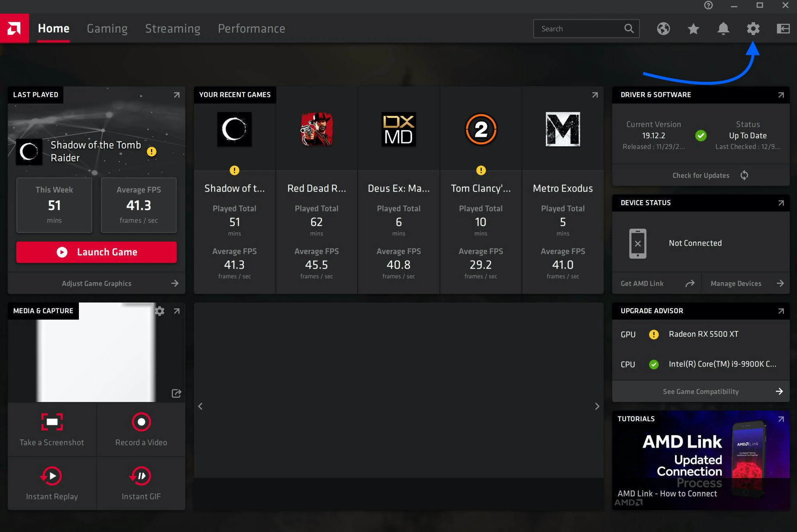
Task: Open the Streaming tab
Action: (x=173, y=28)
